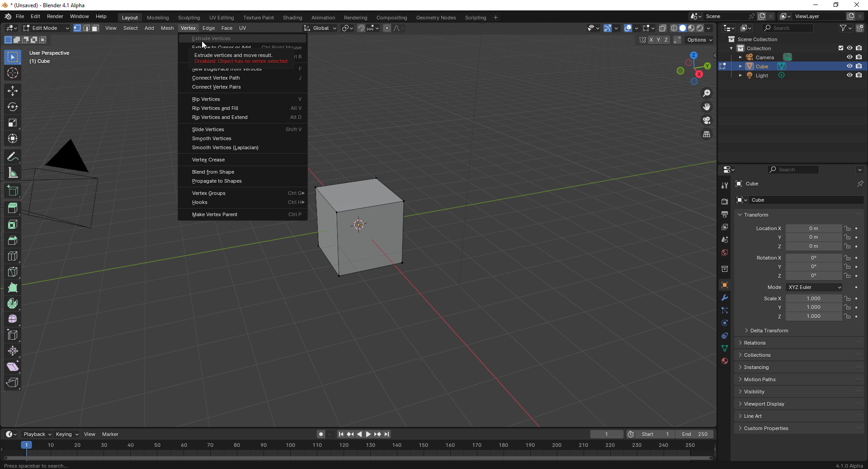Disable Cube in renders
The height and width of the screenshot is (469, 868).
coord(859,66)
